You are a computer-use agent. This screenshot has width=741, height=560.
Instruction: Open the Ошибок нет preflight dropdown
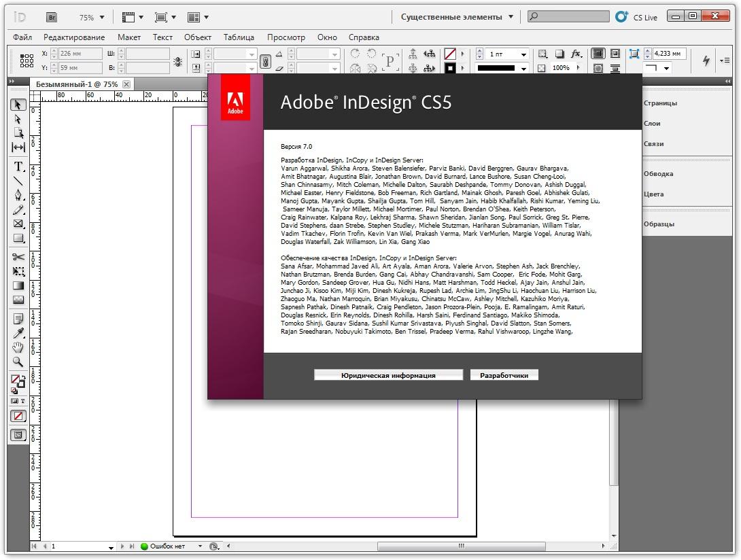click(200, 546)
